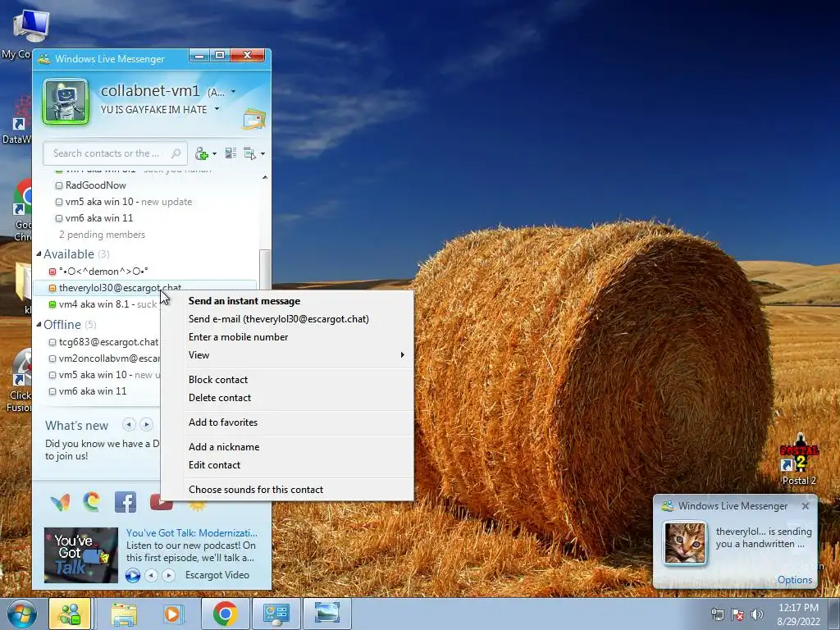Collapse the Available group
The height and width of the screenshot is (630, 840).
[x=39, y=254]
